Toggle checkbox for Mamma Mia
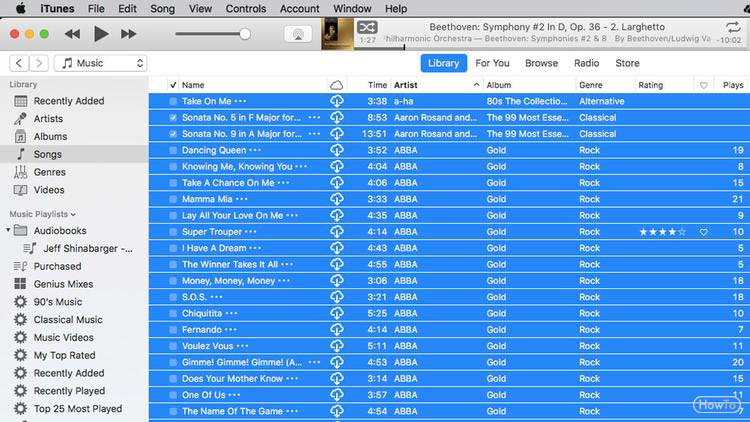Screen dimensions: 750x422 [x=173, y=199]
